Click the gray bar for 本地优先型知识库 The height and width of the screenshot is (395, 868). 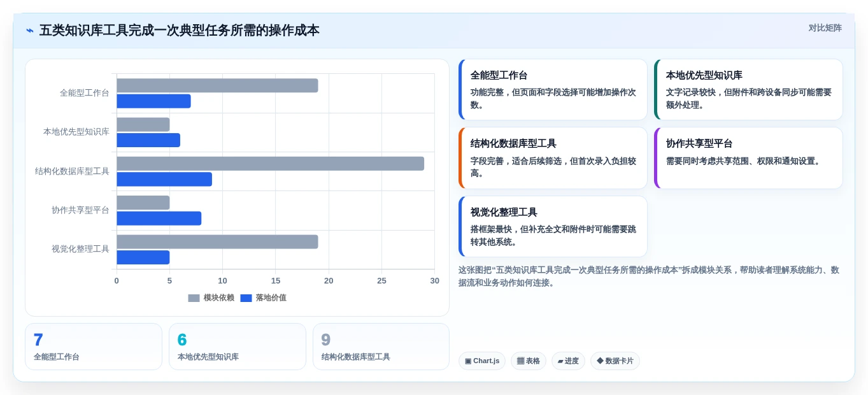click(x=143, y=124)
